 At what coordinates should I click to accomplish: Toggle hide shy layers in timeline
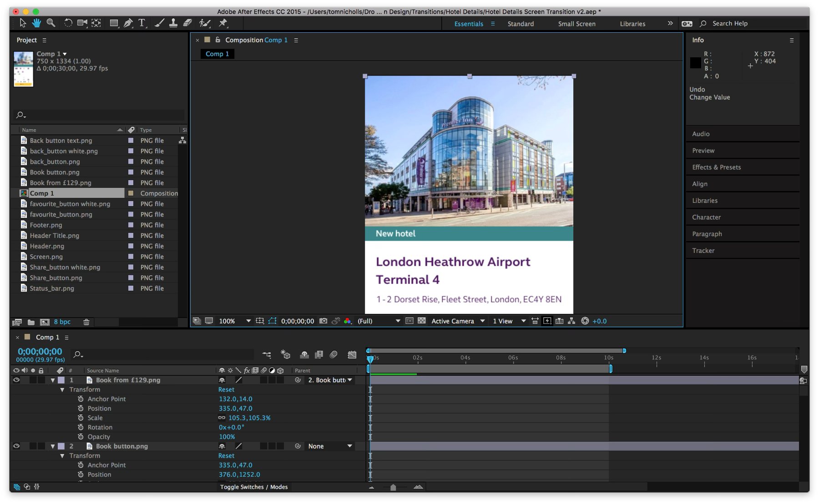[304, 354]
